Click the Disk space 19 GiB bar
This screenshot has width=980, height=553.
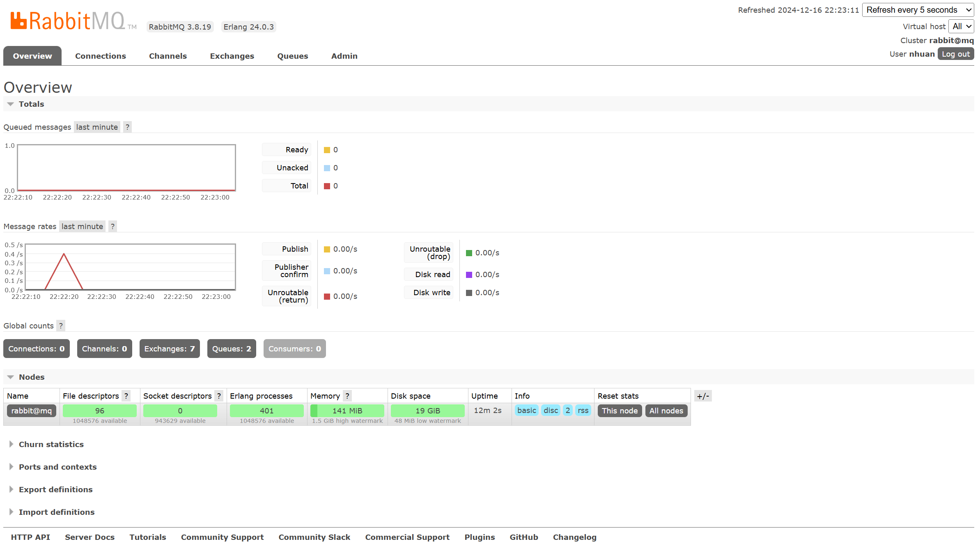coord(428,411)
